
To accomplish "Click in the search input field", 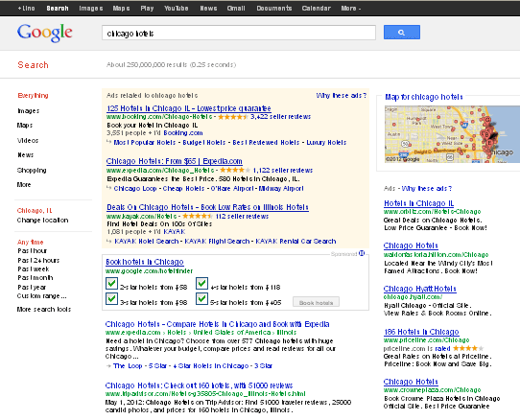I will coord(239,33).
